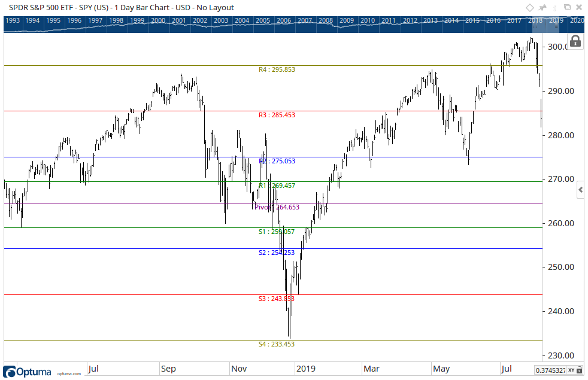This screenshot has height=380, width=588.
Task: Click the 230.00 price axis label
Action: click(x=561, y=355)
